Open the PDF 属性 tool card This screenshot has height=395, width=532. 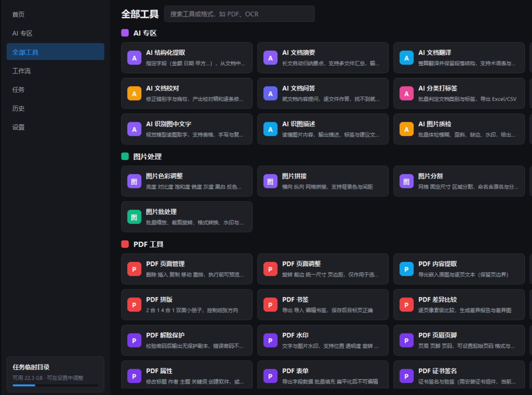187,375
